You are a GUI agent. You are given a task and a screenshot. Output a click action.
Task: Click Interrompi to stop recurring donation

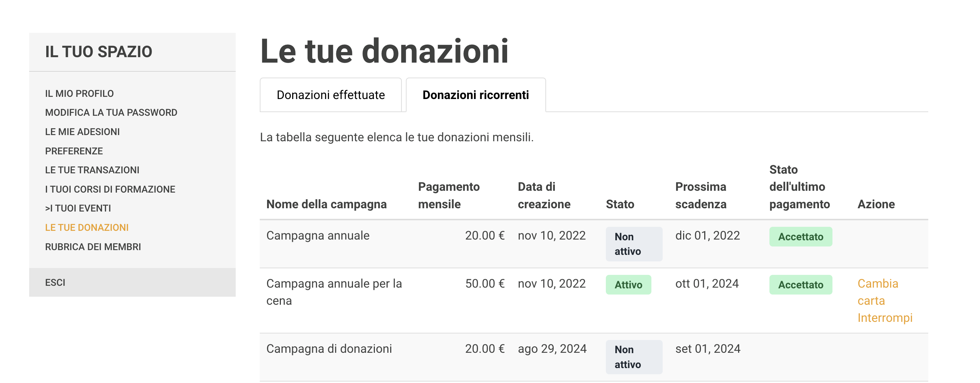click(885, 318)
